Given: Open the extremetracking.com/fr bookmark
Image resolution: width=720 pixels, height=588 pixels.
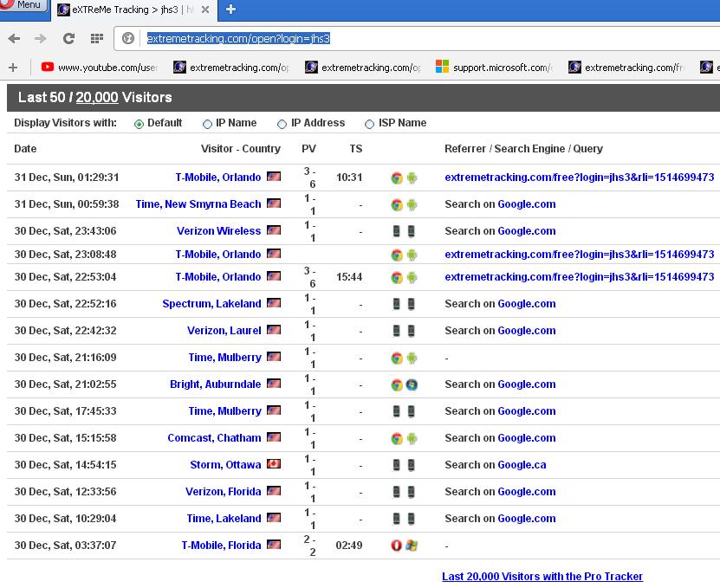Looking at the screenshot, I should [x=626, y=68].
